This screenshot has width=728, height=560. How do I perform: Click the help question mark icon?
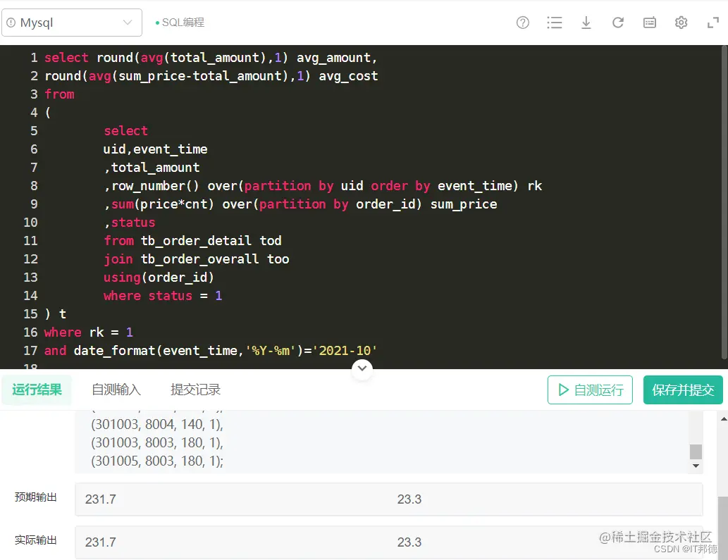523,23
